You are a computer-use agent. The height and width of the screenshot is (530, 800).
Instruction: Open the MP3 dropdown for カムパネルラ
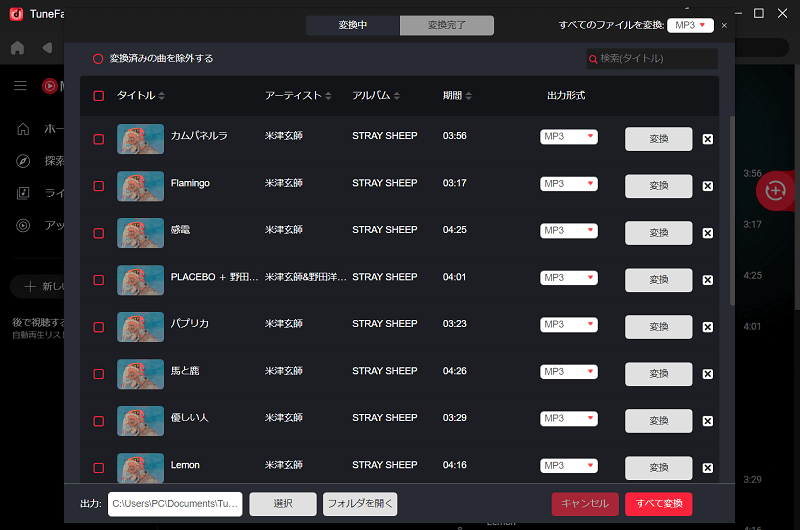(x=569, y=137)
